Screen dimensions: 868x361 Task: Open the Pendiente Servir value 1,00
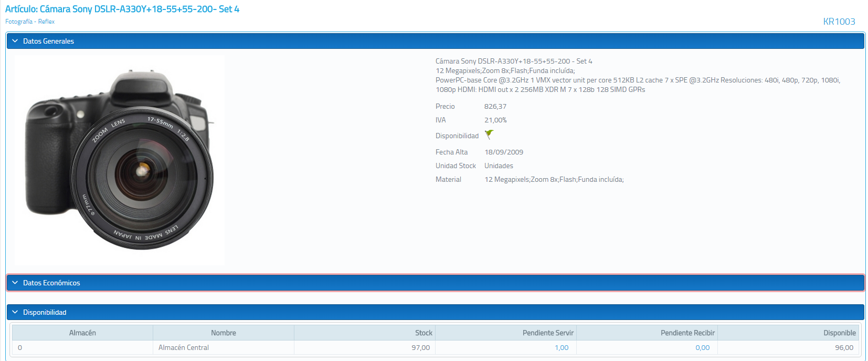(562, 347)
